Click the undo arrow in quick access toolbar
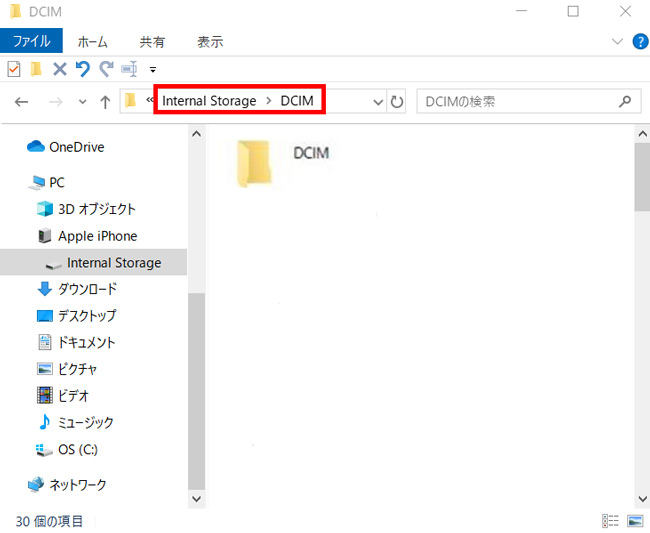This screenshot has height=533, width=650. (83, 69)
